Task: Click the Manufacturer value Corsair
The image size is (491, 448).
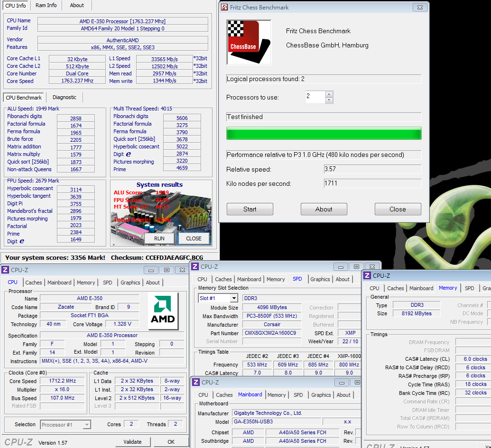Action: (x=272, y=324)
